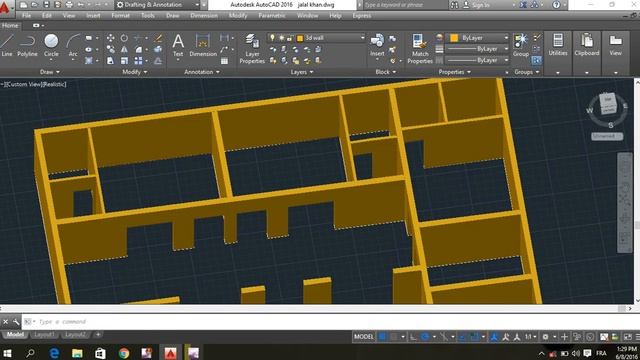The width and height of the screenshot is (640, 360).
Task: Activate the Rotate tool
Action: pos(124,38)
